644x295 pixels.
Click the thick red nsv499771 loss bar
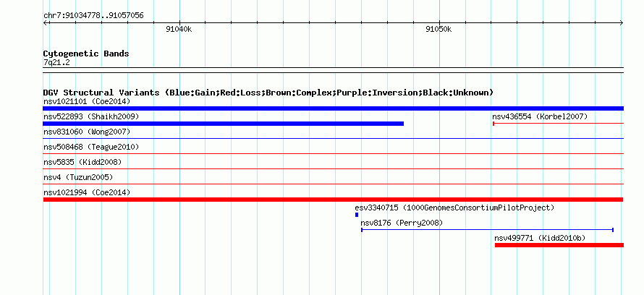tap(559, 245)
